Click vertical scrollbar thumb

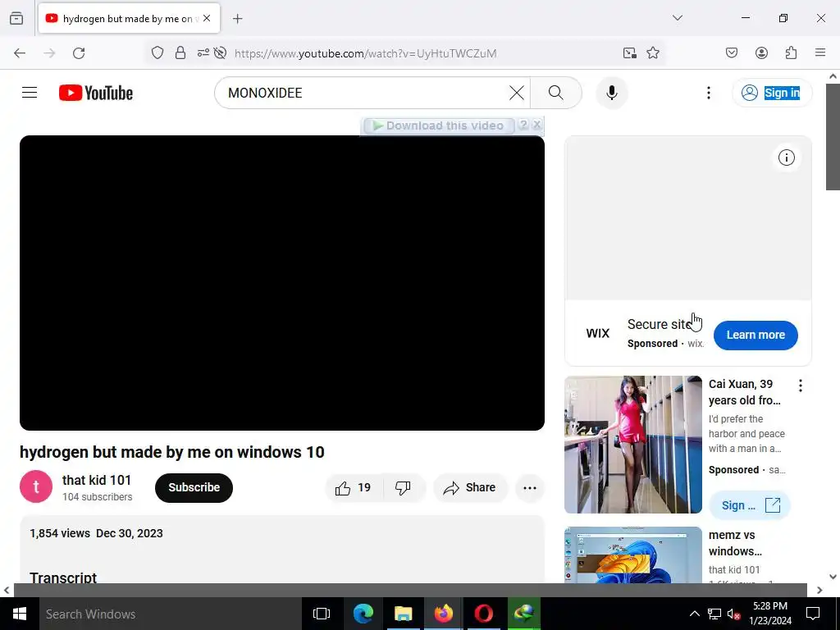[x=833, y=136]
